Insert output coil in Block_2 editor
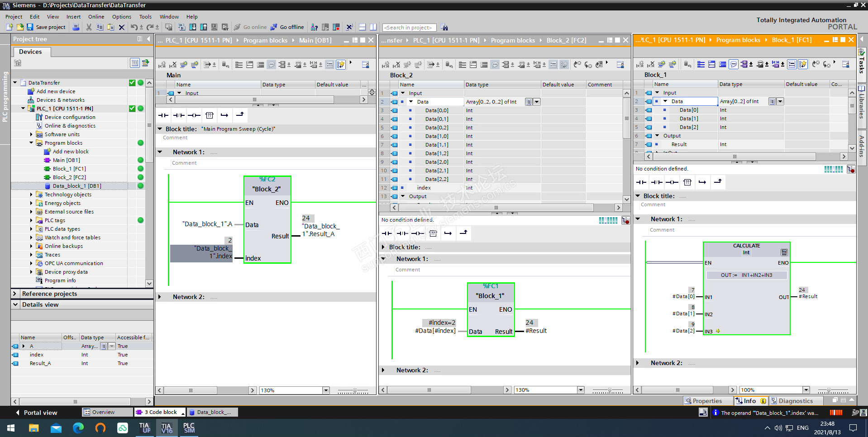This screenshot has width=868, height=437. point(417,233)
